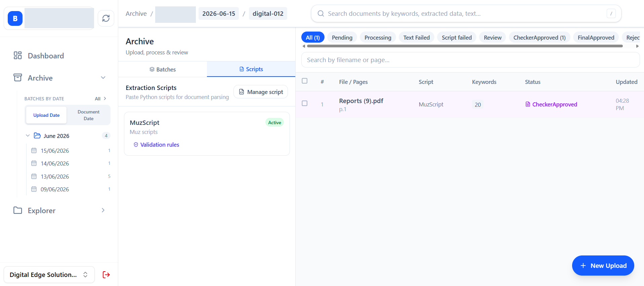Focus the filename or page search field

(470, 60)
